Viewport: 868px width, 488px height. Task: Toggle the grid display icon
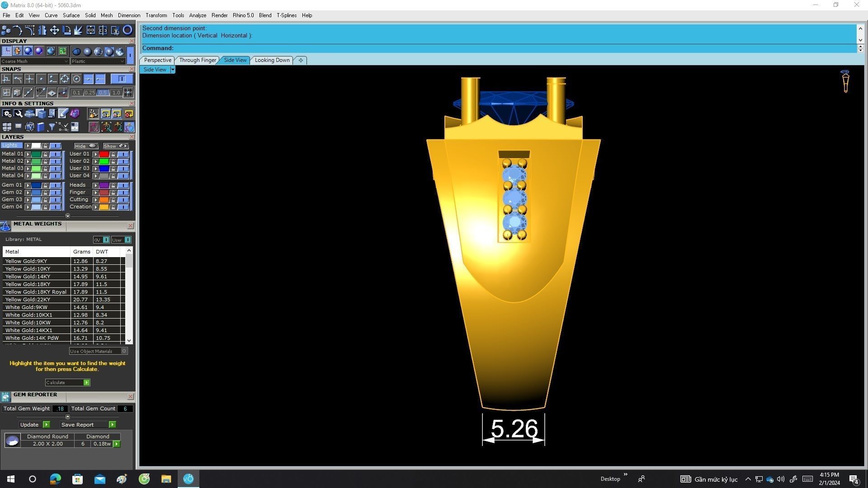(x=6, y=51)
